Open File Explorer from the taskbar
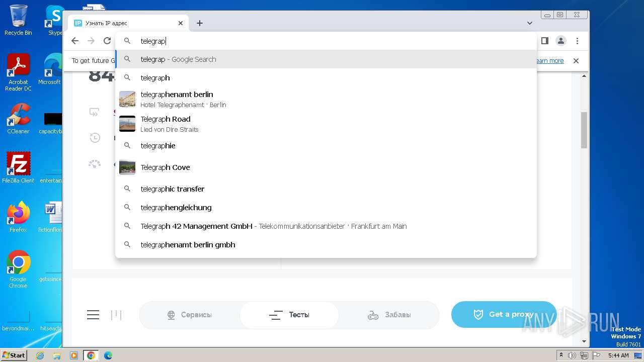 [x=57, y=355]
